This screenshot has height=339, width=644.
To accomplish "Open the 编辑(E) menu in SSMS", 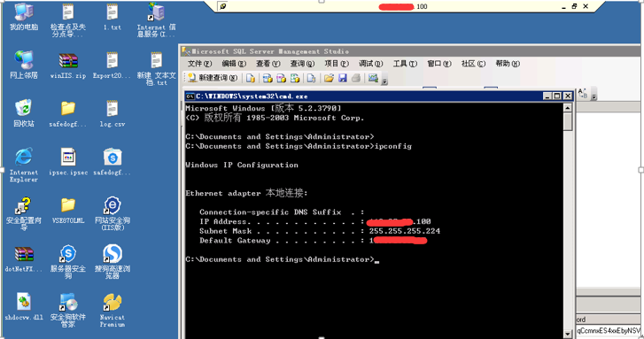I will tap(234, 64).
